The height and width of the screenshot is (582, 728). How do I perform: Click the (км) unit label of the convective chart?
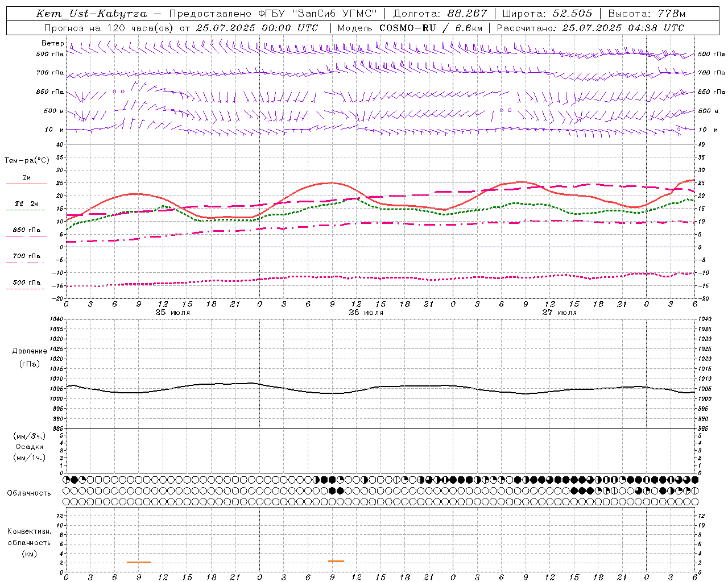click(29, 554)
